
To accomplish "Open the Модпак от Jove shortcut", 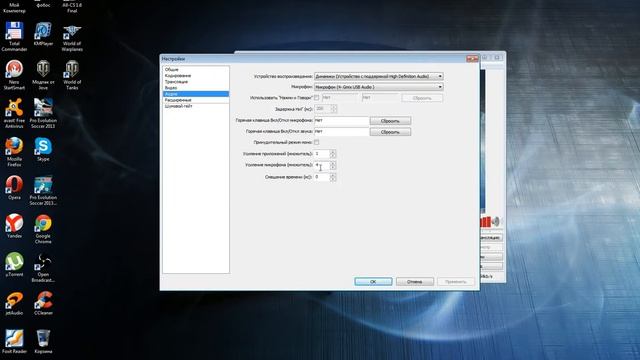I will pyautogui.click(x=43, y=75).
